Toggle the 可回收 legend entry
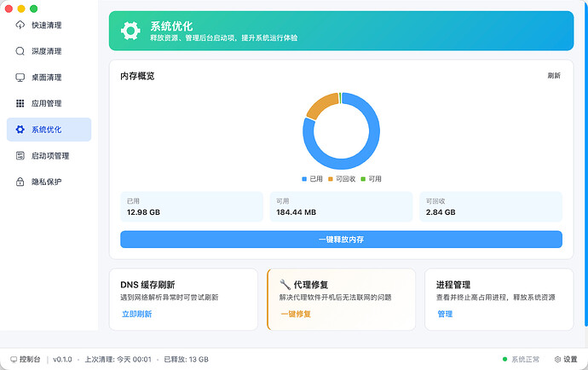This screenshot has height=370, width=588. 342,179
